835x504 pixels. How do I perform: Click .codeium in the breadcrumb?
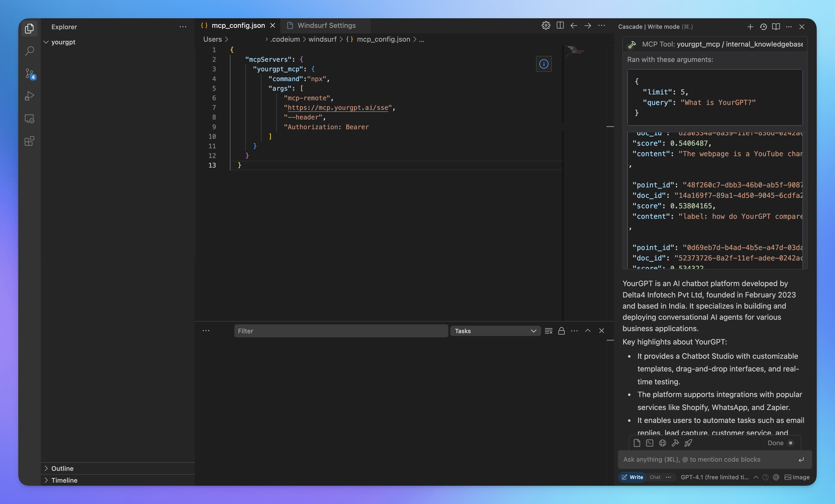point(285,39)
